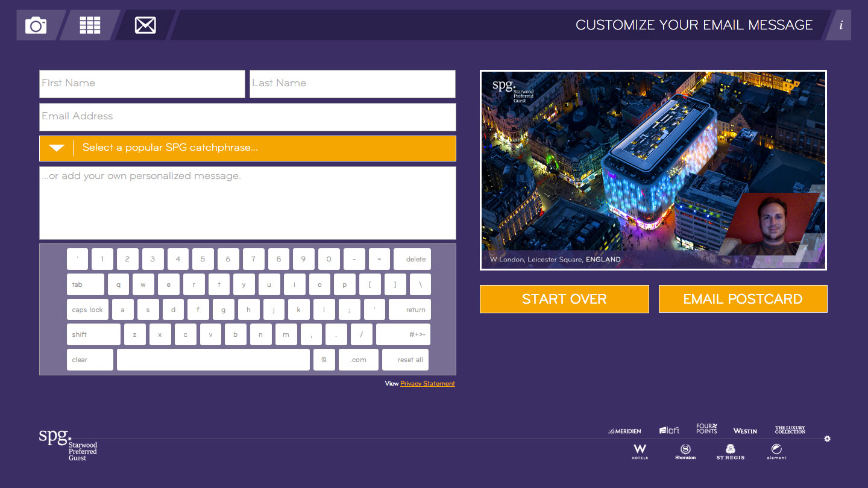The width and height of the screenshot is (868, 488).
Task: Open the grid gallery icon
Action: (90, 25)
